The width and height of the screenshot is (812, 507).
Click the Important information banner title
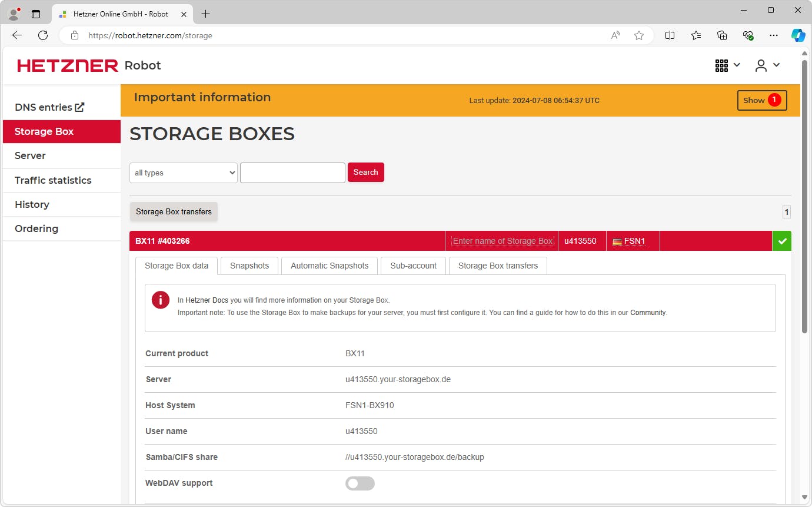coord(202,97)
